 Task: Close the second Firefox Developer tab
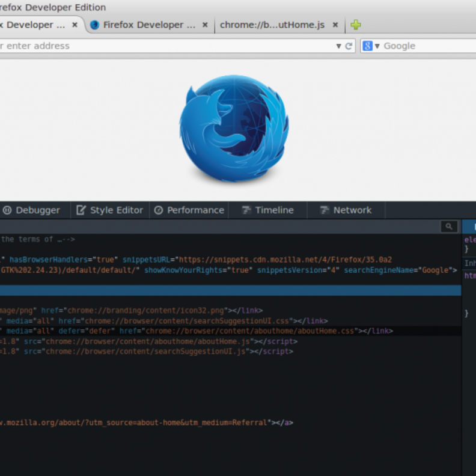205,25
